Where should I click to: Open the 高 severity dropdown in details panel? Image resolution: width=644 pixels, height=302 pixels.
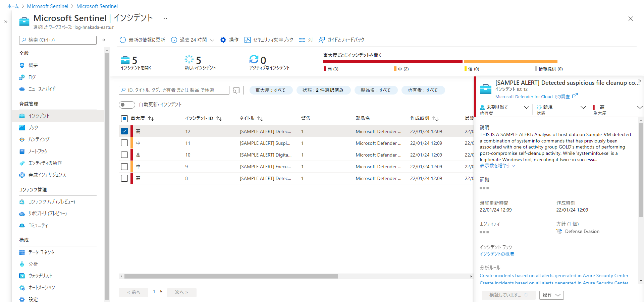tap(618, 110)
